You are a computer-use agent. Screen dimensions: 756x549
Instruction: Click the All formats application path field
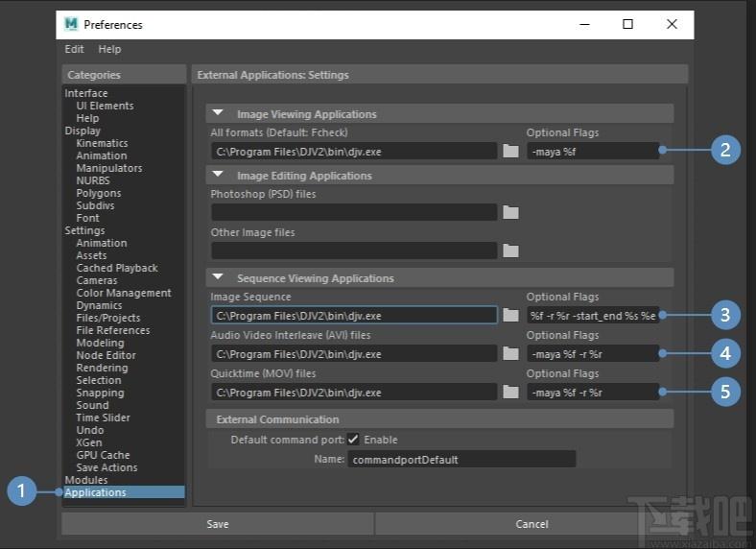354,152
